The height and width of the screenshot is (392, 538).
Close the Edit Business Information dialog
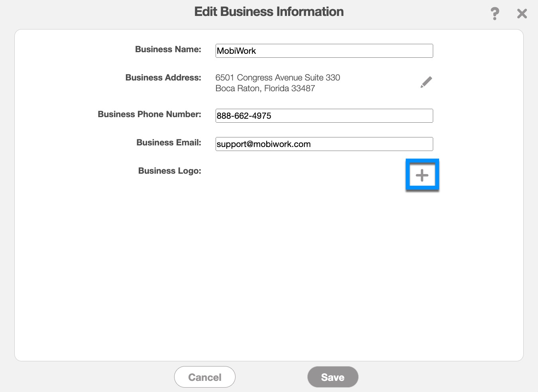pyautogui.click(x=522, y=14)
